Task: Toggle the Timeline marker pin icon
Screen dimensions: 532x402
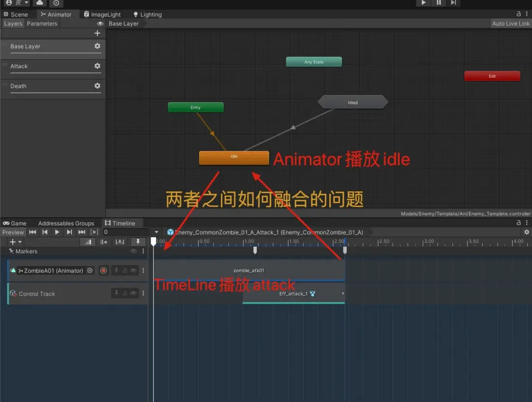Action: tap(138, 242)
